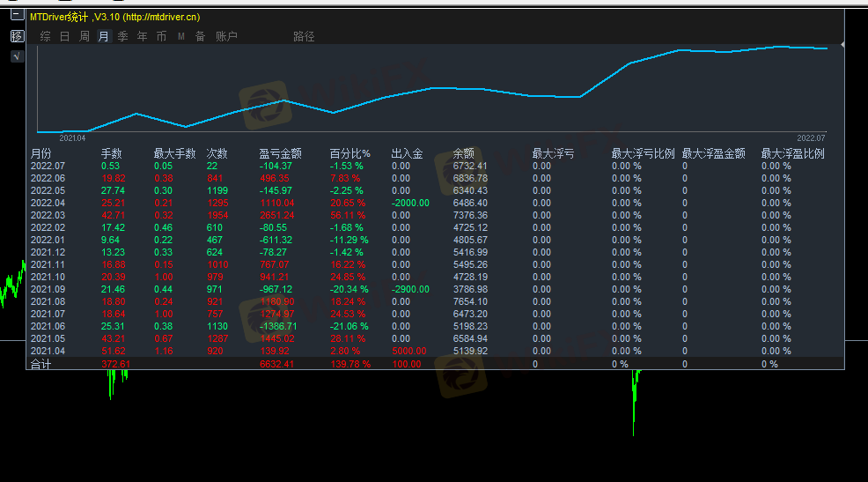
Task: Open the 年 yearly statistics tab
Action: [x=143, y=36]
